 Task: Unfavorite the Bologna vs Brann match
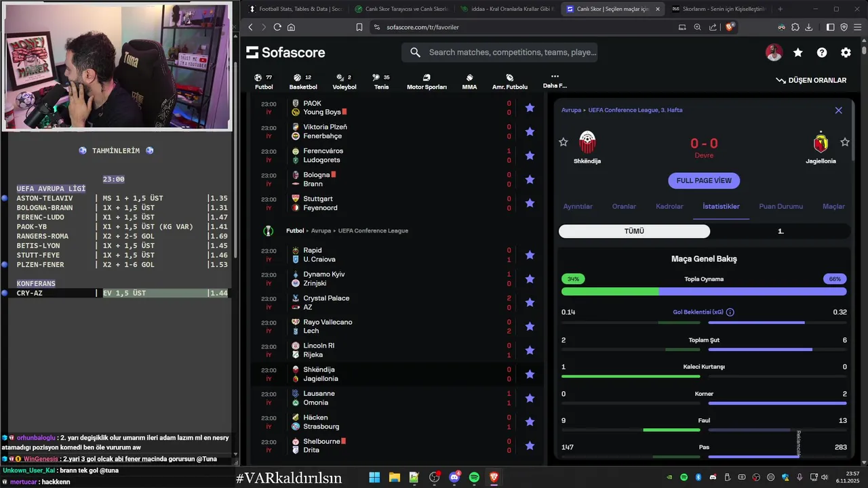coord(530,180)
